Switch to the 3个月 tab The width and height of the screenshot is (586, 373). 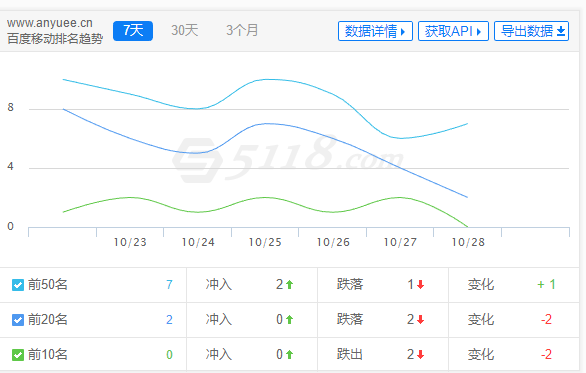[x=242, y=31]
